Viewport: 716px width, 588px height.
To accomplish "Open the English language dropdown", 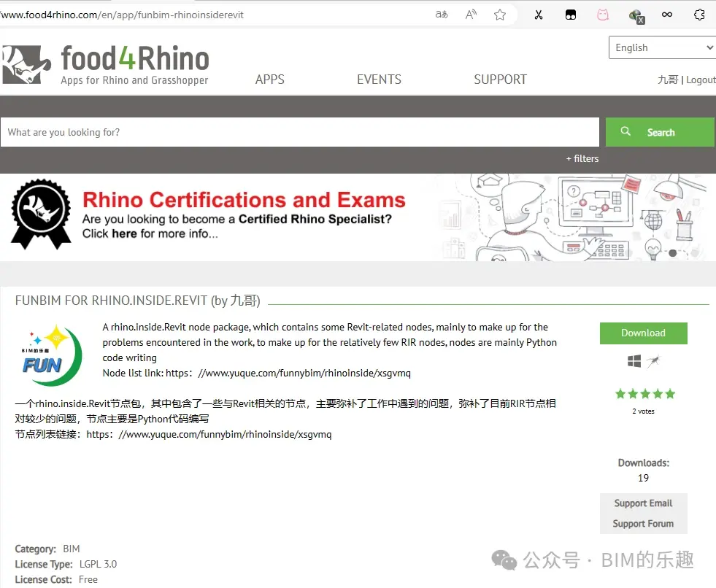I will tap(661, 47).
